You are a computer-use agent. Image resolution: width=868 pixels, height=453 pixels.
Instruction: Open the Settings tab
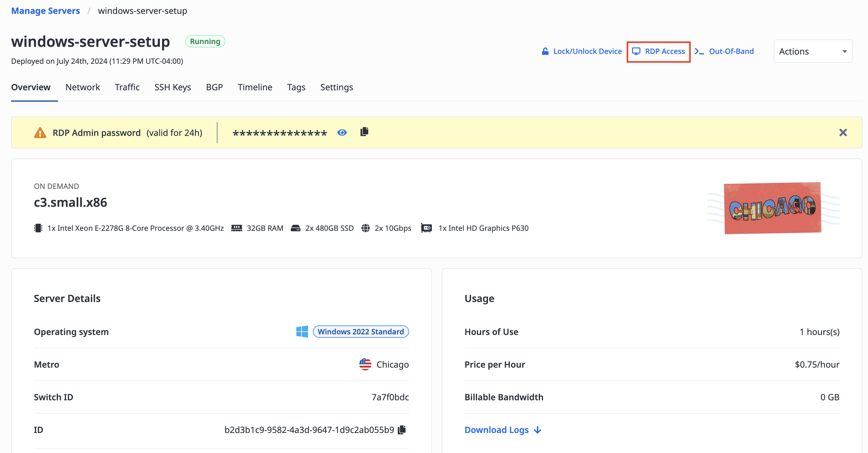[336, 87]
